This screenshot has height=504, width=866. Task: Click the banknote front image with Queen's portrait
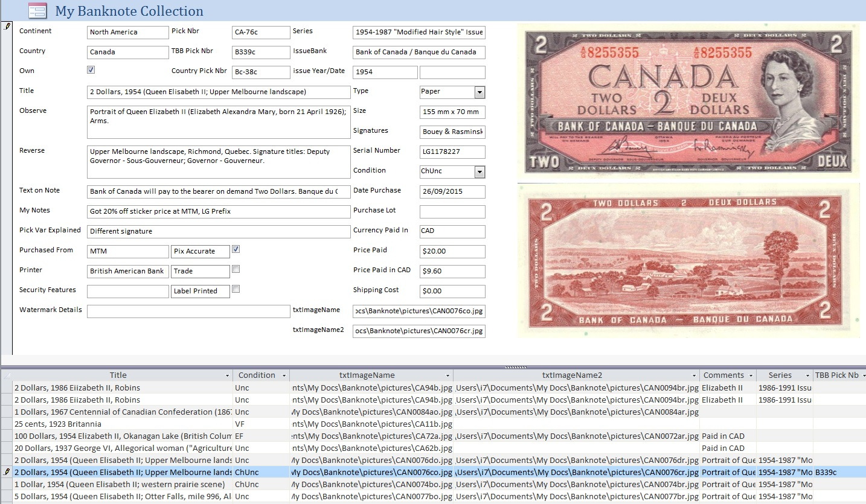pos(688,102)
